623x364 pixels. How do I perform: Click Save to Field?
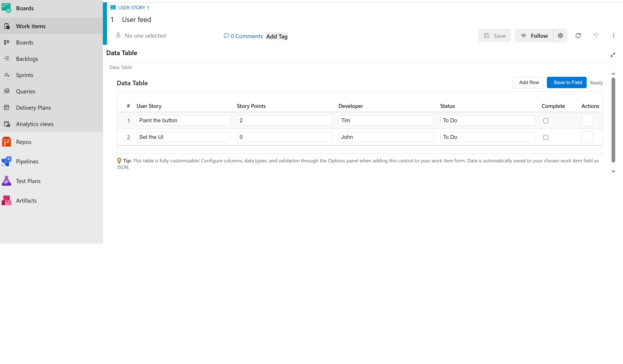tap(567, 82)
